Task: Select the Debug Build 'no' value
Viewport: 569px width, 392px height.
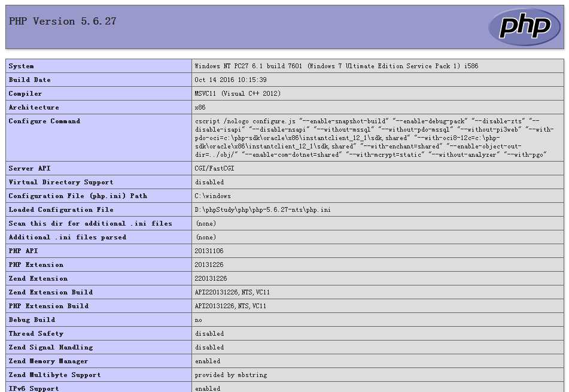Action: 199,320
